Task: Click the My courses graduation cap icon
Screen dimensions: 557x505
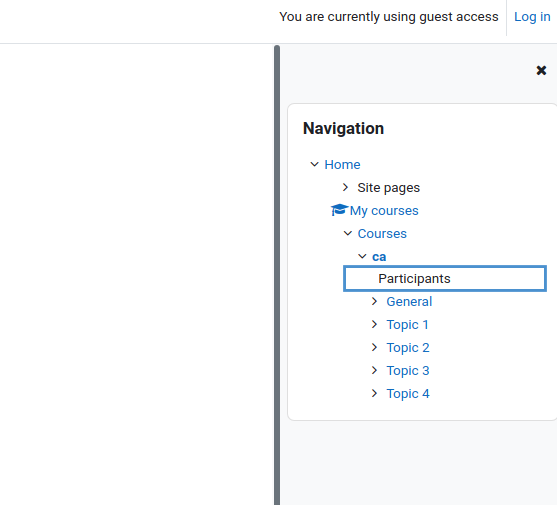Action: (339, 210)
